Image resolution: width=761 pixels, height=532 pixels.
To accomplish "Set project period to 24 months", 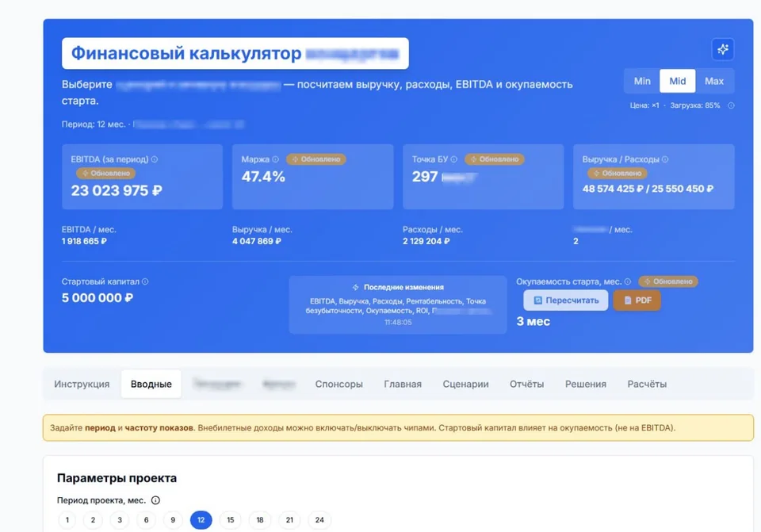I will (x=319, y=520).
